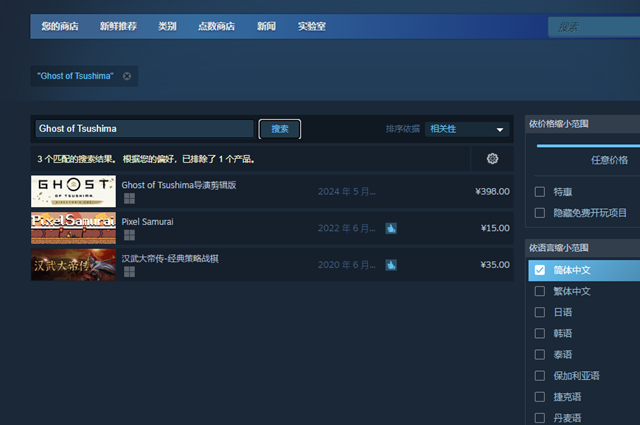Uncheck 简体中文 language filter
Viewport: 640px width, 425px height.
pos(540,270)
